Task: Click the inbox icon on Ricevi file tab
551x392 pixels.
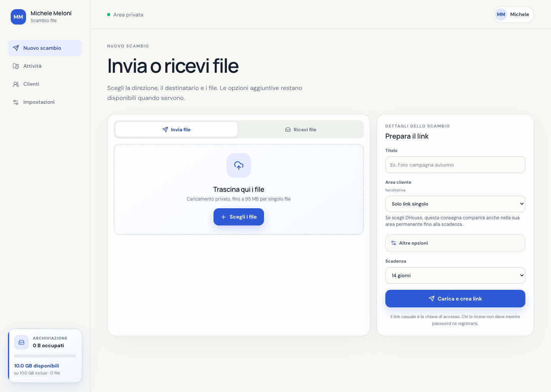Action: pos(288,130)
